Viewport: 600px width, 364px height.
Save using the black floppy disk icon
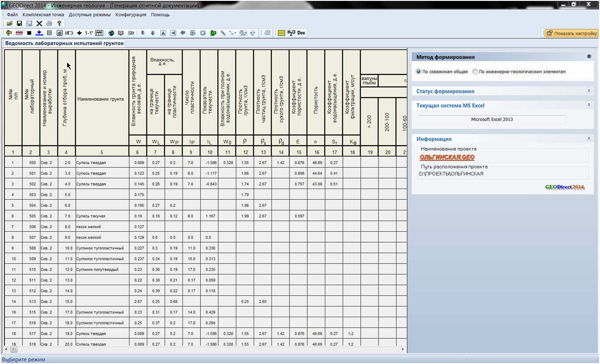point(19,23)
